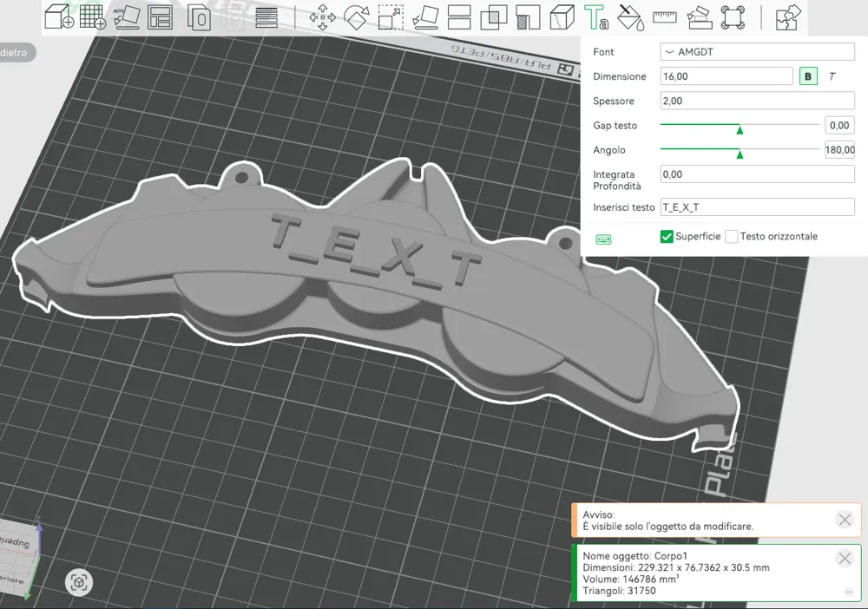Click 'Triangoli: 31750' text
The height and width of the screenshot is (609, 868).
[619, 591]
